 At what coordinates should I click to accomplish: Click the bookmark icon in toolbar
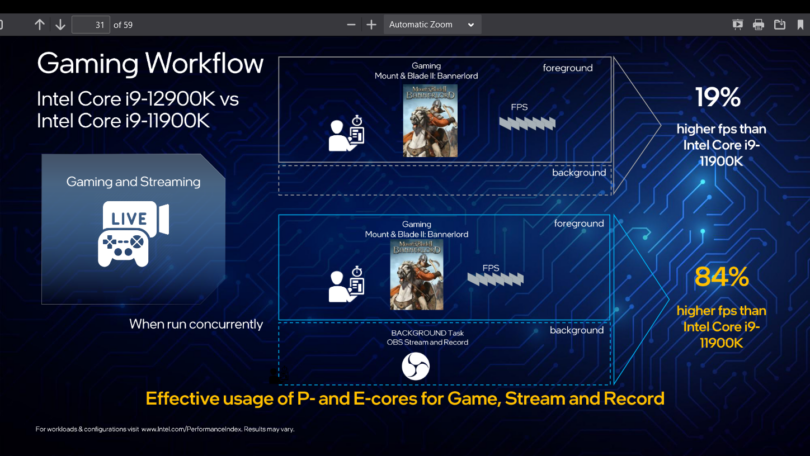tap(801, 24)
